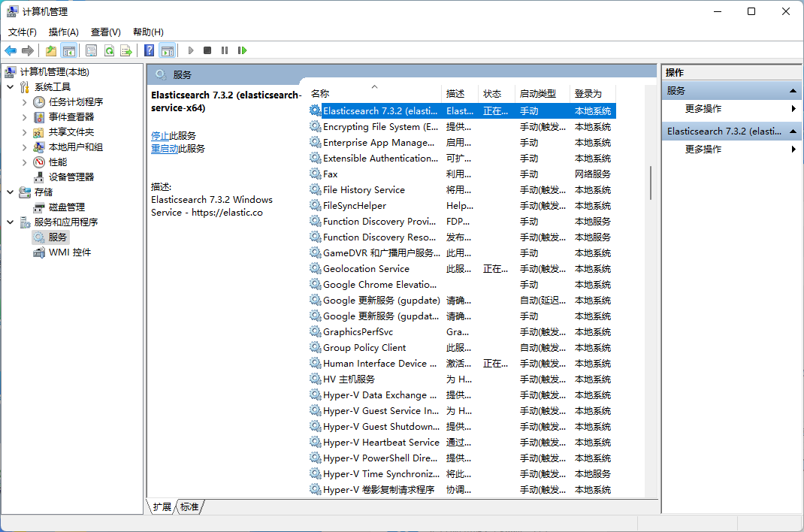Sort by 登录为 column header
This screenshot has height=532, width=804.
593,94
